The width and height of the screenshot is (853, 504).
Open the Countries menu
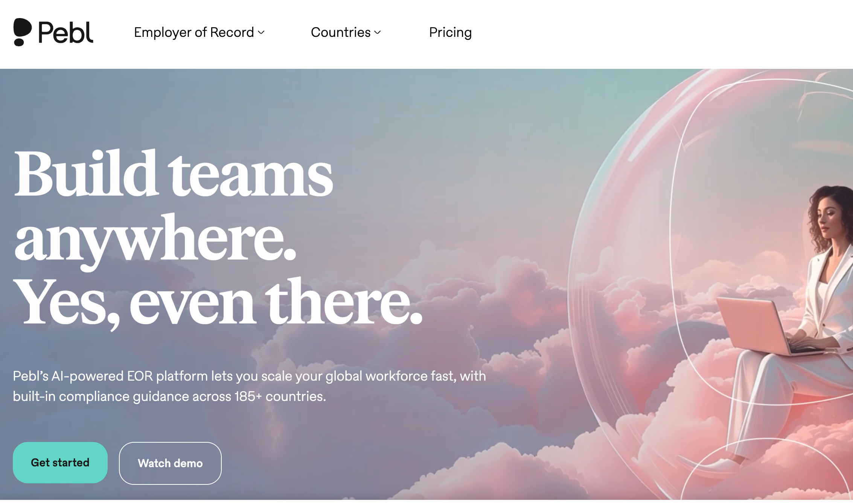(346, 32)
